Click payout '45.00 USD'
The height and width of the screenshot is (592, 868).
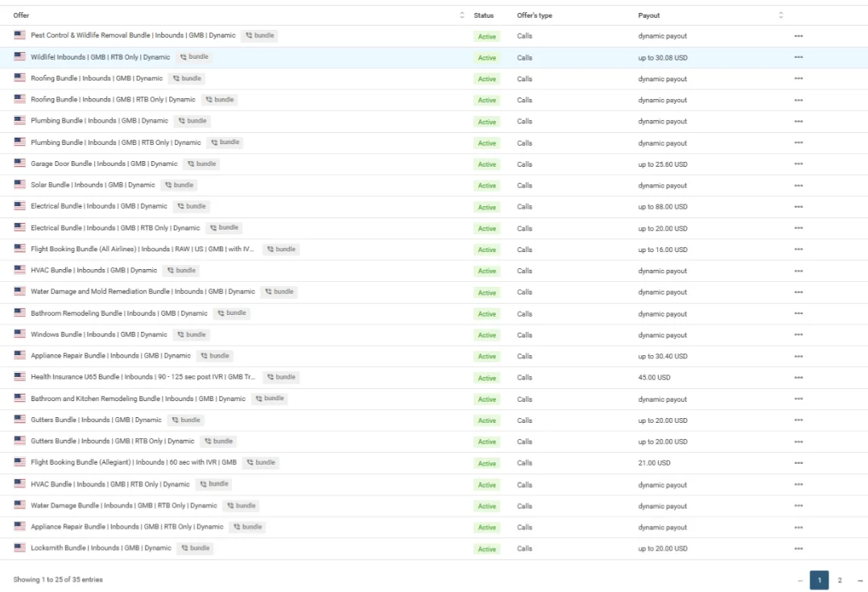coord(655,378)
